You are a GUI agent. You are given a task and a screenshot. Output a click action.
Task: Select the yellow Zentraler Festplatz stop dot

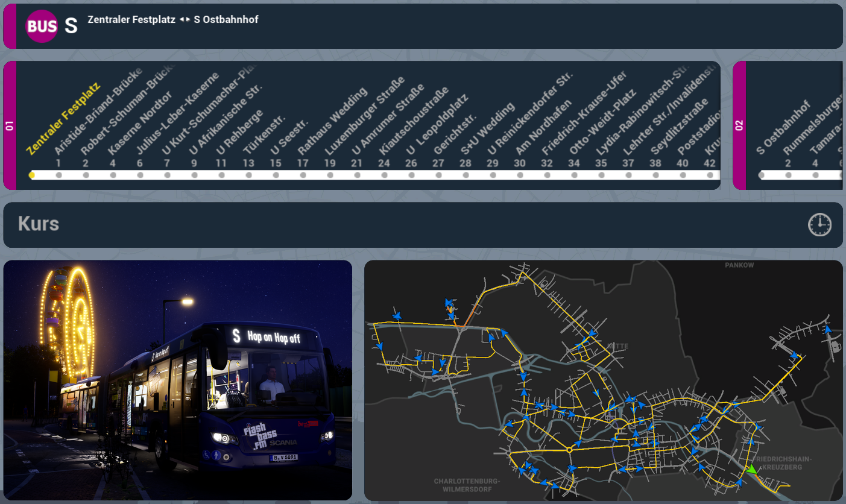tap(32, 175)
